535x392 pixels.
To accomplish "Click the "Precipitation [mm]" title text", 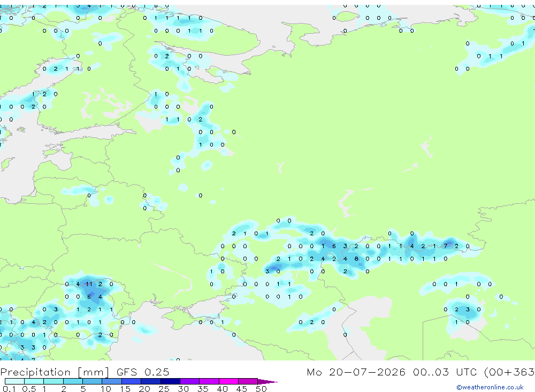I will (x=55, y=372).
